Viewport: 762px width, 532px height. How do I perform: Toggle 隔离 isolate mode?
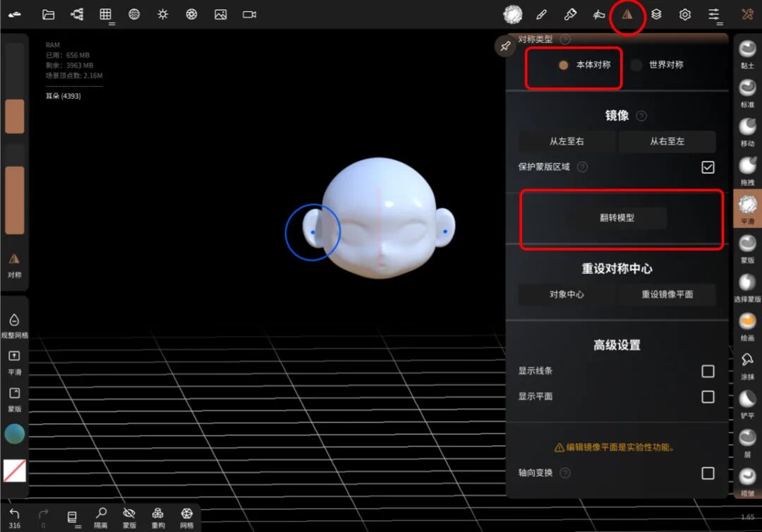coord(101,518)
